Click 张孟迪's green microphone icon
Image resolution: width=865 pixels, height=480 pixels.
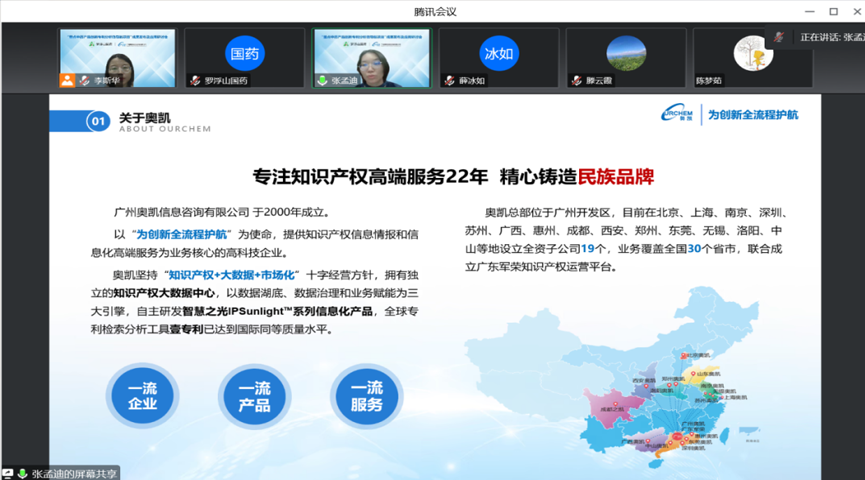[x=322, y=80]
